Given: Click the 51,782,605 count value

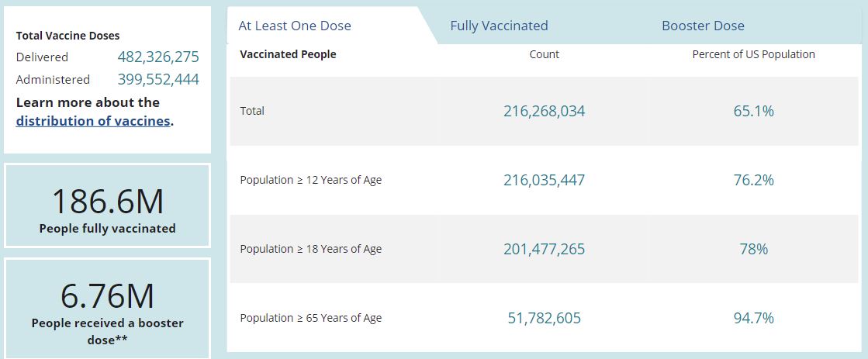Looking at the screenshot, I should coord(544,318).
